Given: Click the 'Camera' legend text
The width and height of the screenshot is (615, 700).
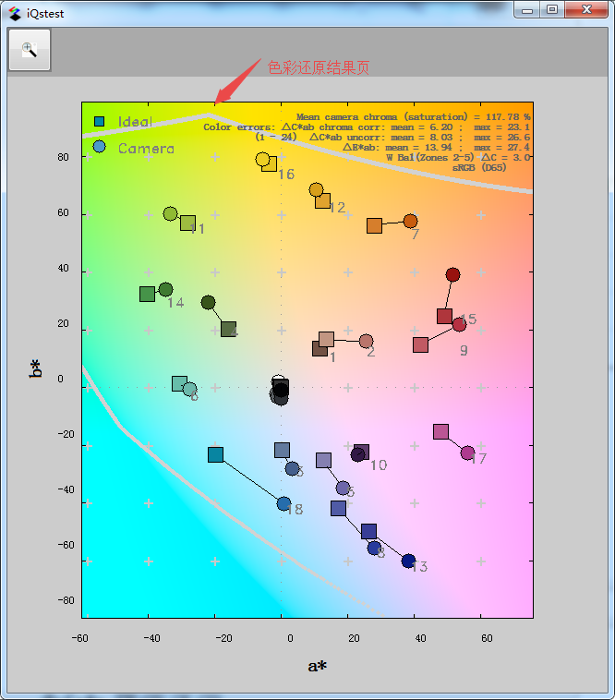Looking at the screenshot, I should click(x=147, y=148).
